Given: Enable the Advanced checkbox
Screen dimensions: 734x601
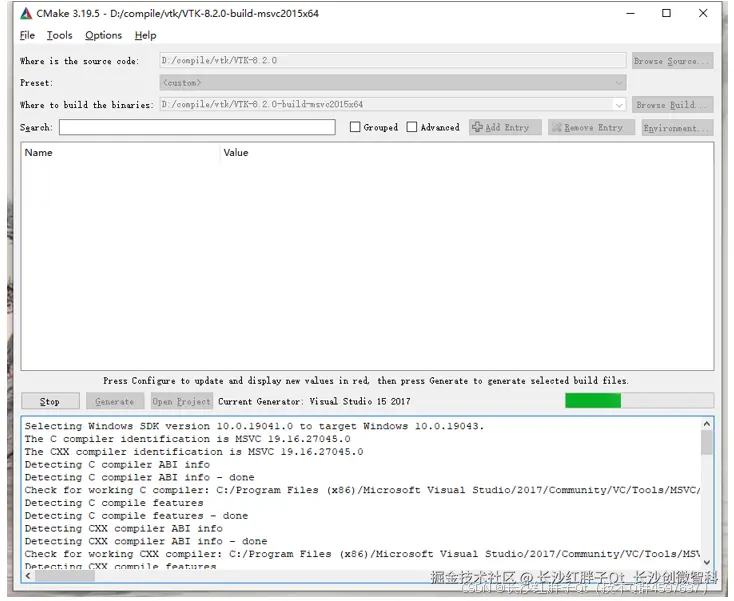Looking at the screenshot, I should coord(411,127).
